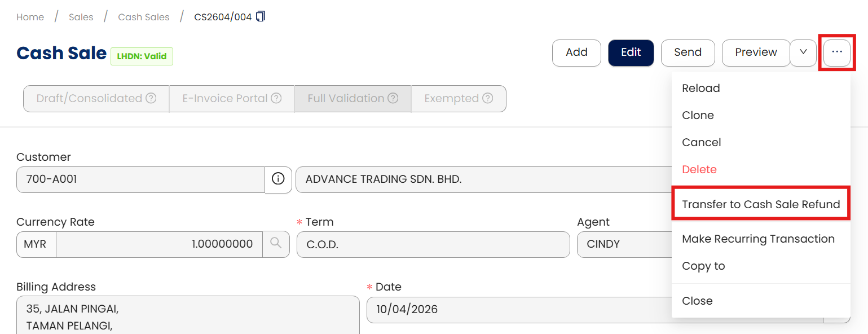Click the currency rate search icon
The height and width of the screenshot is (334, 868).
click(x=276, y=244)
